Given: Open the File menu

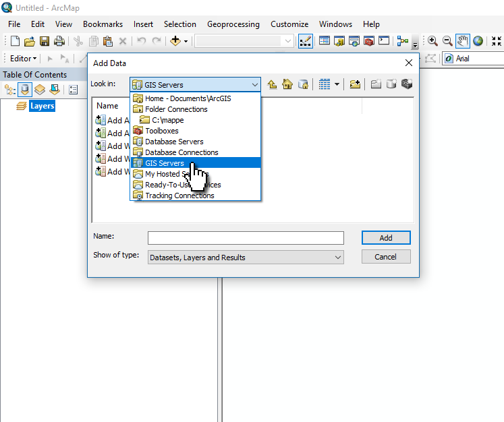Looking at the screenshot, I should [14, 24].
